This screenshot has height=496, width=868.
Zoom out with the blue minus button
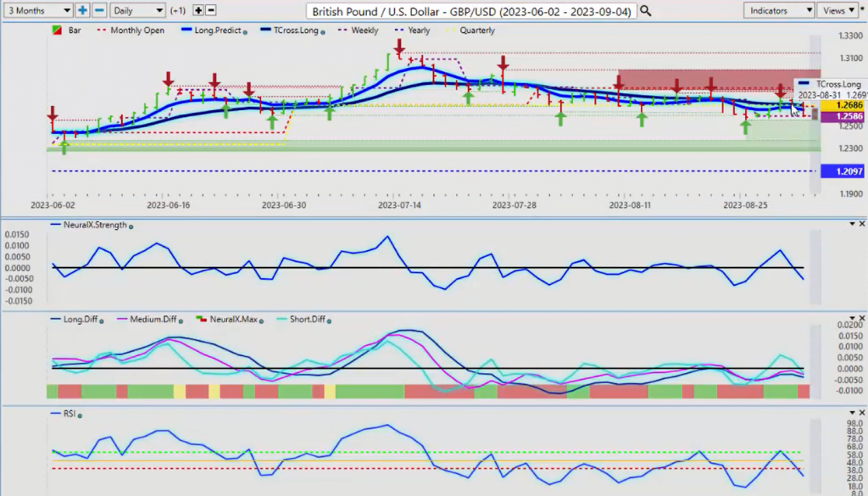pyautogui.click(x=99, y=10)
